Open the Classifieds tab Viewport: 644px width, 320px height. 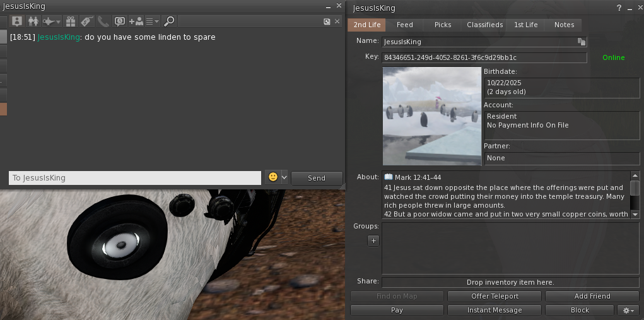pyautogui.click(x=484, y=25)
